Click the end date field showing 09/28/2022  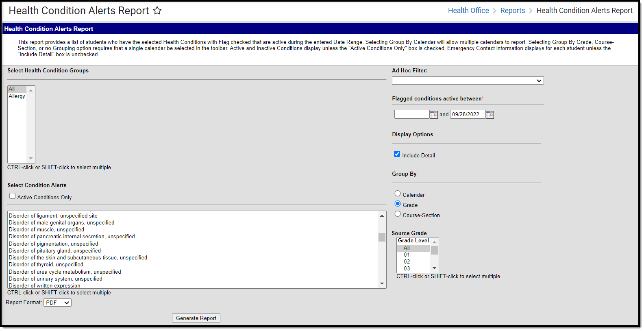click(x=468, y=114)
